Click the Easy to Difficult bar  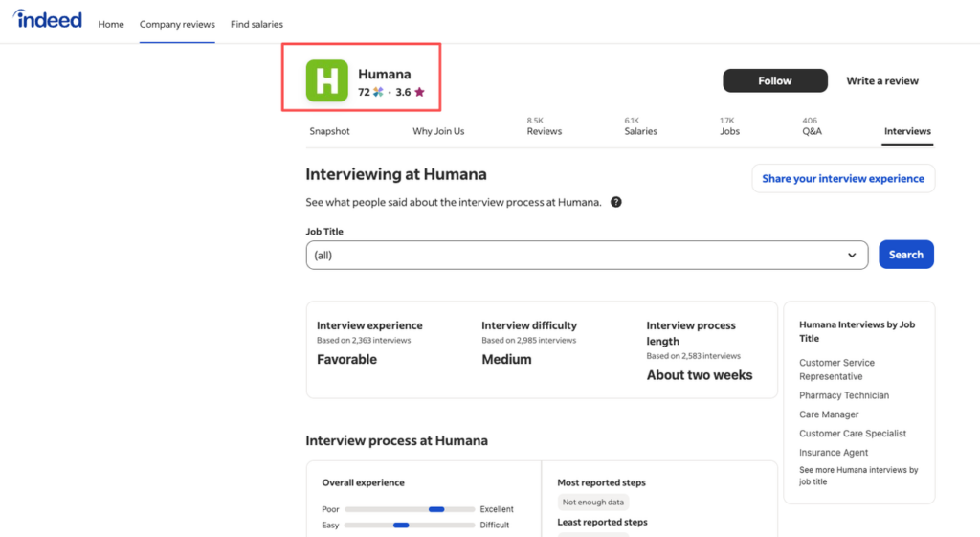(410, 526)
